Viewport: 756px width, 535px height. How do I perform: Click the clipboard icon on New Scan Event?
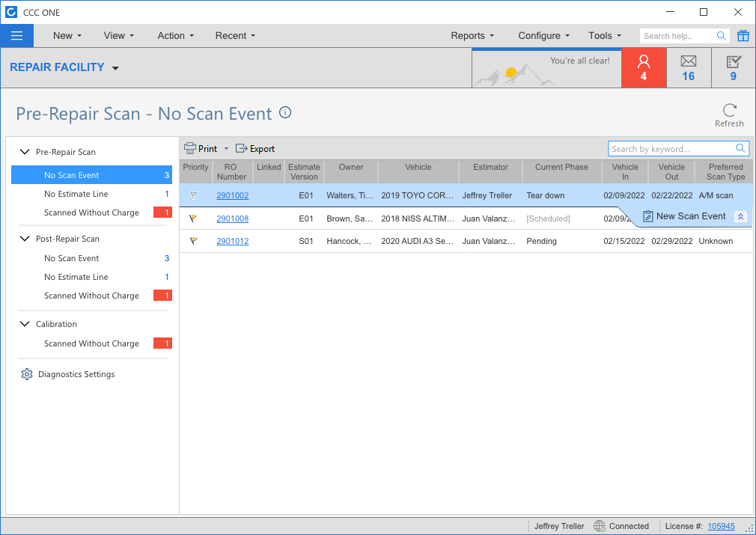[x=648, y=216]
